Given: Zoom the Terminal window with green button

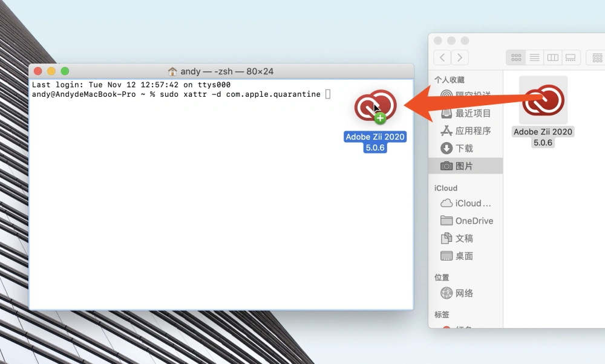Looking at the screenshot, I should click(x=65, y=71).
